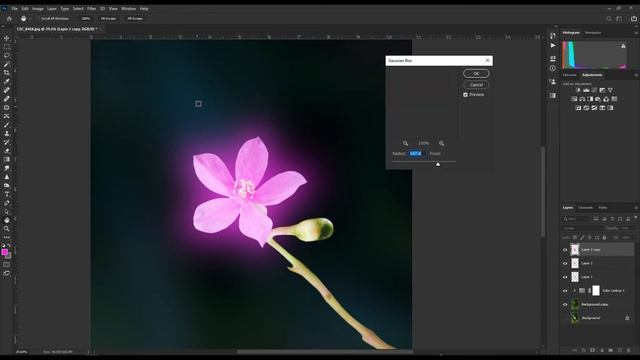Hide the Layer 2 copy layer

565,250
